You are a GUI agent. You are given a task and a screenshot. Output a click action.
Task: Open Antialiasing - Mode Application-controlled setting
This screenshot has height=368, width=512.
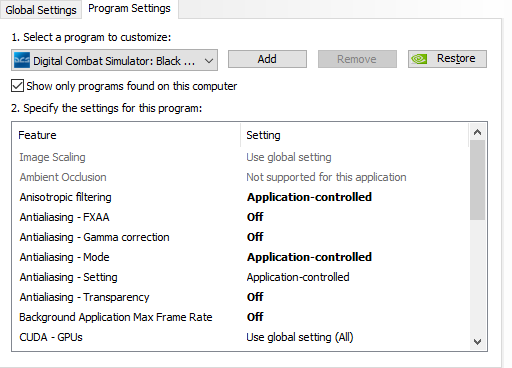(309, 257)
